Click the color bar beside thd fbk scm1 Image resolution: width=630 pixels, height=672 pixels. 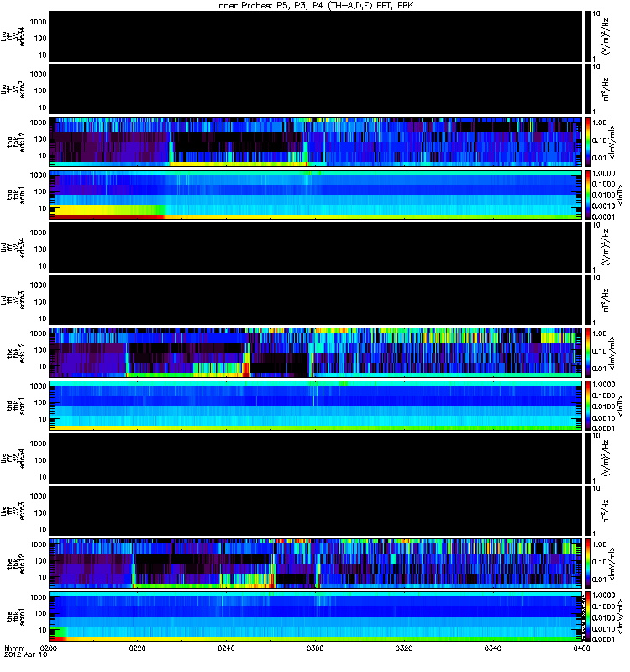tap(588, 407)
